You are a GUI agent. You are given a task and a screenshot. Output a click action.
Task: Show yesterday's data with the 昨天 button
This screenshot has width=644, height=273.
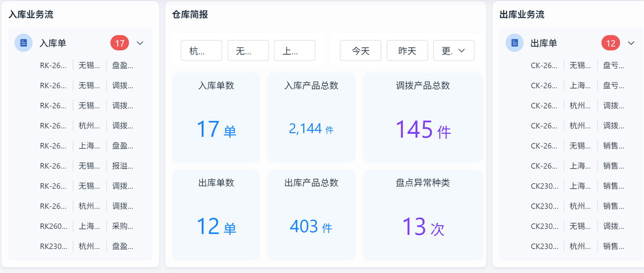click(407, 51)
